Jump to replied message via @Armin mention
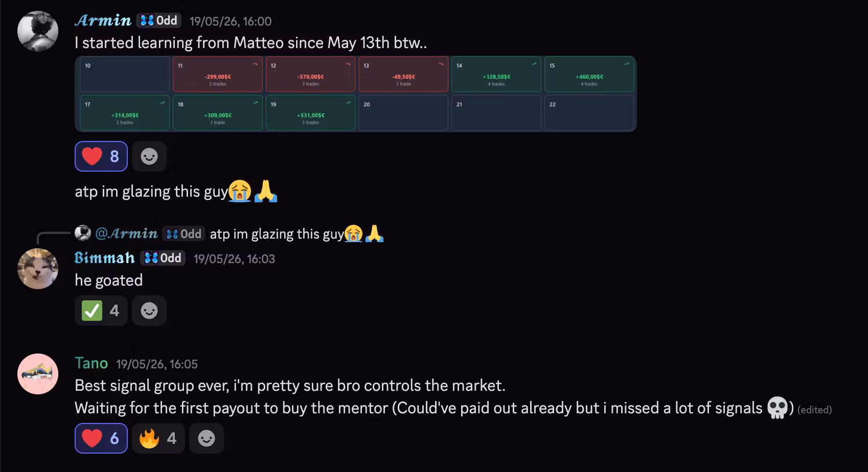 [x=126, y=233]
